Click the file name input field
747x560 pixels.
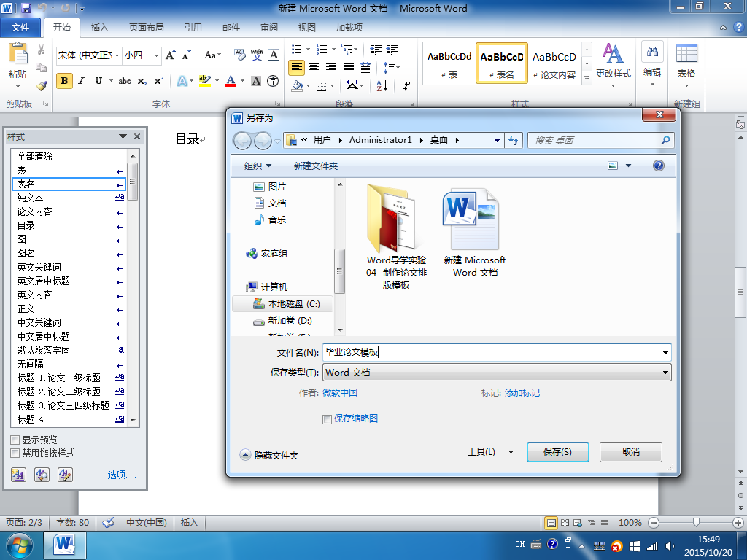[492, 353]
